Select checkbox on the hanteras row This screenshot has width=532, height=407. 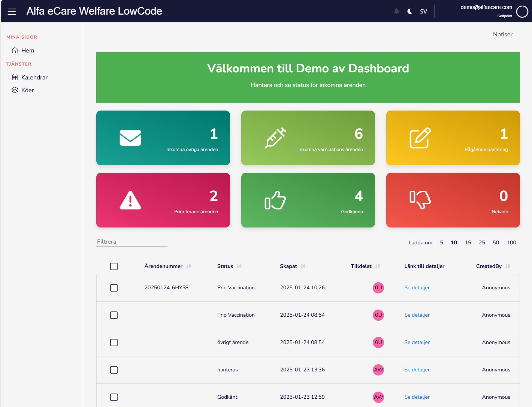[x=114, y=370]
